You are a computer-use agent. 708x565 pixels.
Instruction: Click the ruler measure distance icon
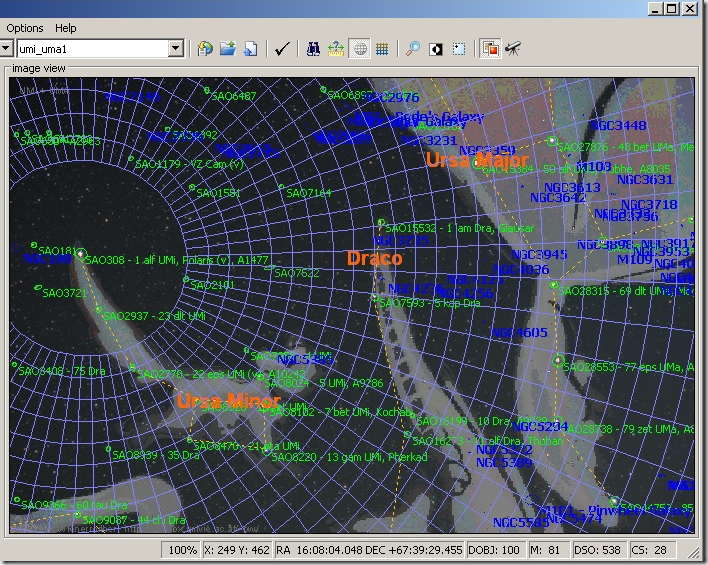[x=336, y=48]
